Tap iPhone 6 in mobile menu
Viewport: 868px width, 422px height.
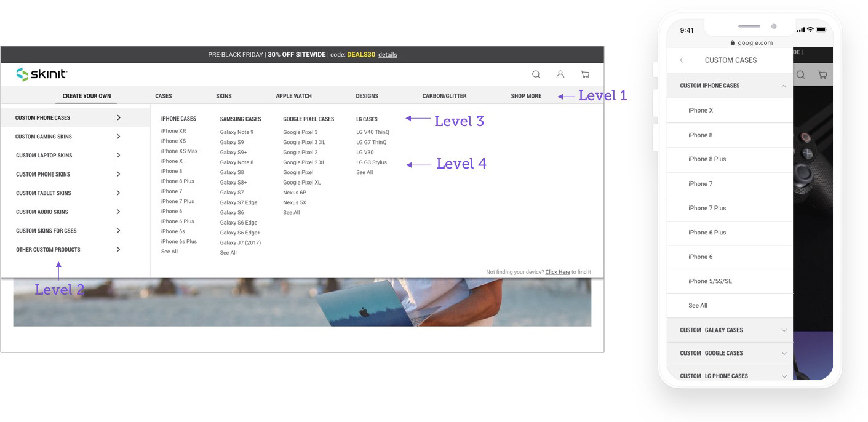730,257
